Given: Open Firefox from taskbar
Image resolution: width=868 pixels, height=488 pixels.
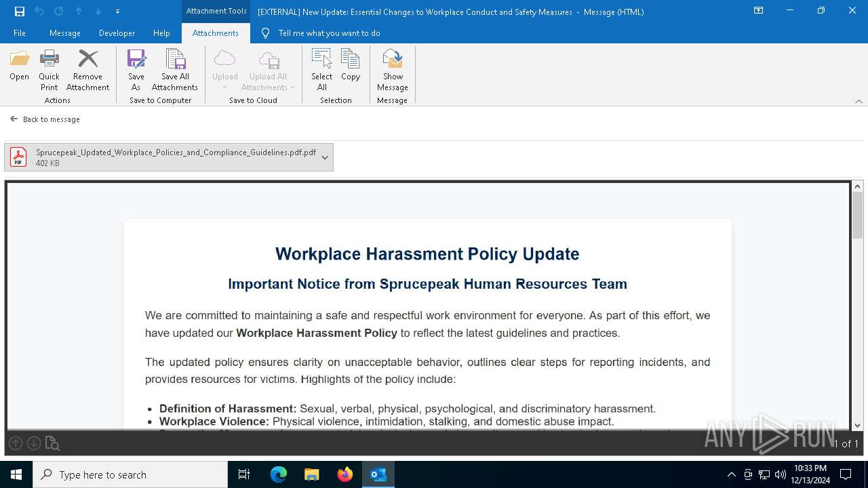Looking at the screenshot, I should [345, 474].
